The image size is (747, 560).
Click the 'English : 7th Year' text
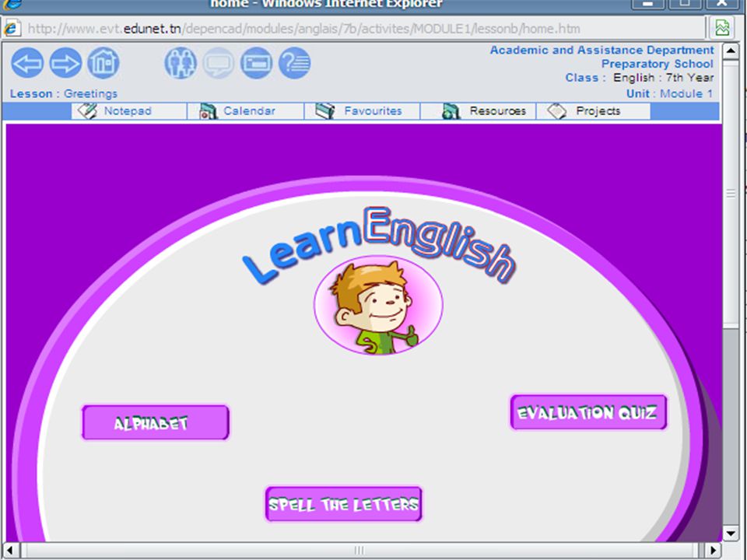tap(663, 77)
